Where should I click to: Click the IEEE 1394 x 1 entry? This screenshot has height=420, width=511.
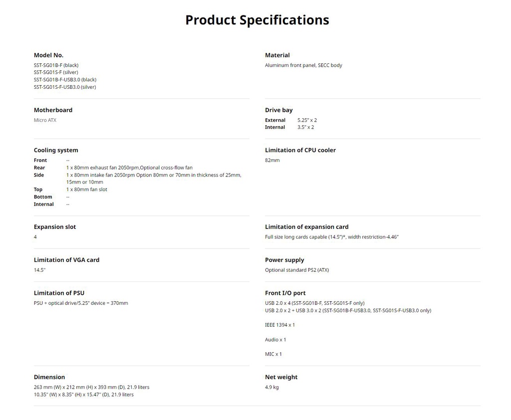(279, 325)
